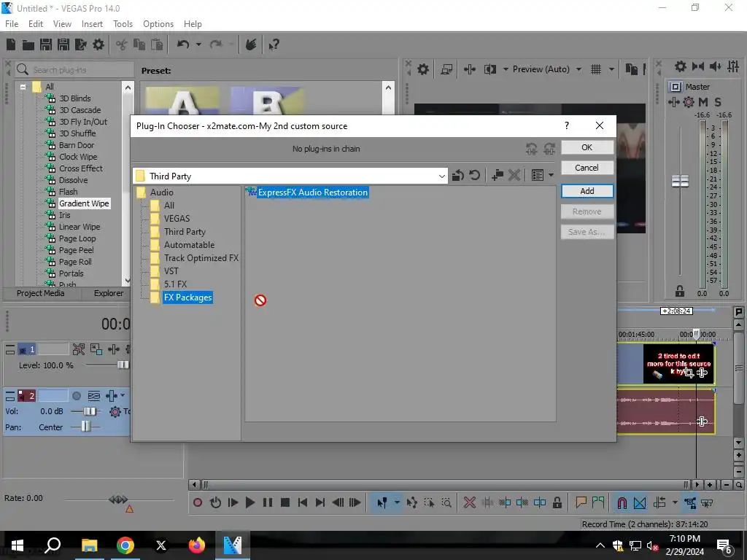Click the New project icon in toolbar
The height and width of the screenshot is (560, 747).
[11, 44]
